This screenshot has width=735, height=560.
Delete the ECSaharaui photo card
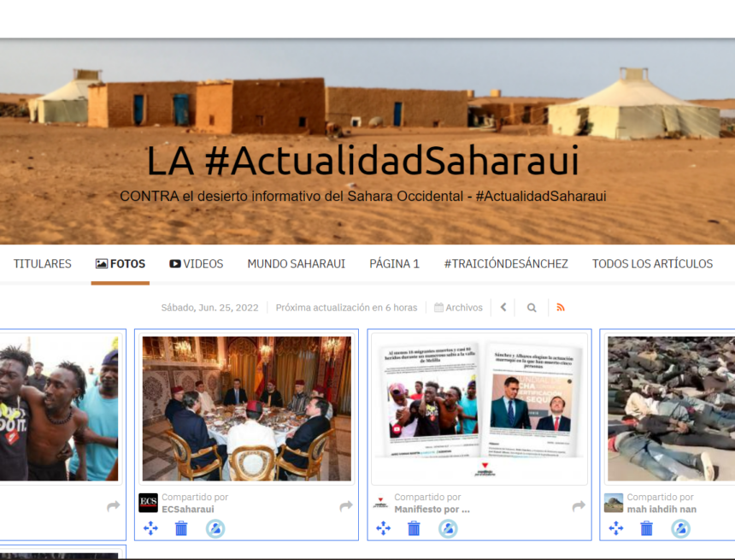click(183, 528)
